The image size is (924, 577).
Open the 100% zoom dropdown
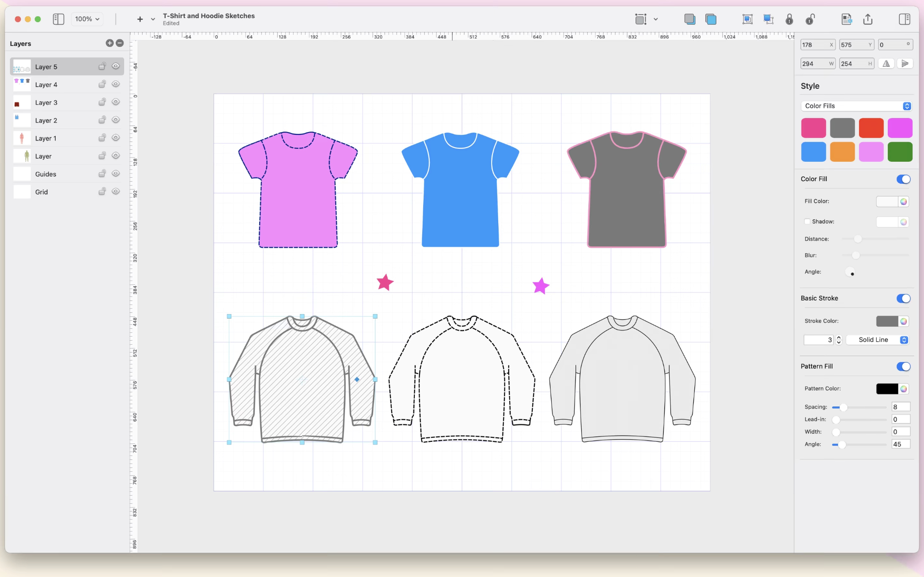87,19
